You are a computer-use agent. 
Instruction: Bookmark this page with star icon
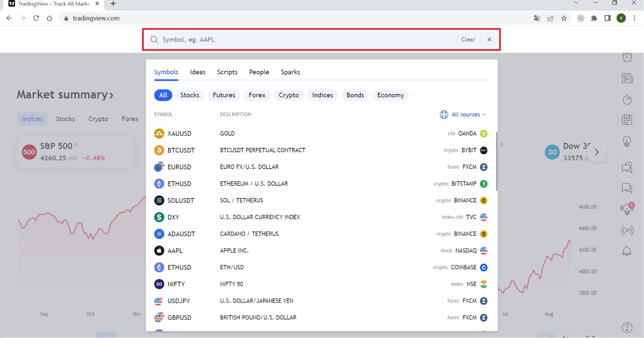(564, 18)
